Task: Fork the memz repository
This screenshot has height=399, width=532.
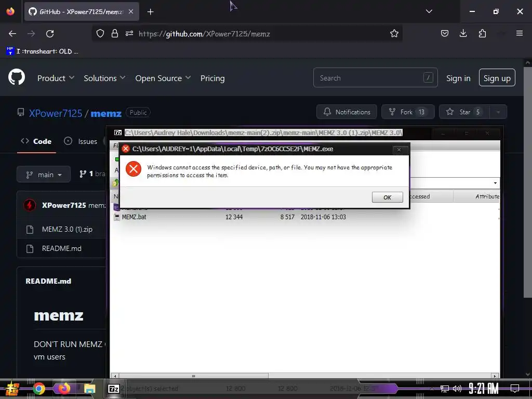Action: (407, 112)
